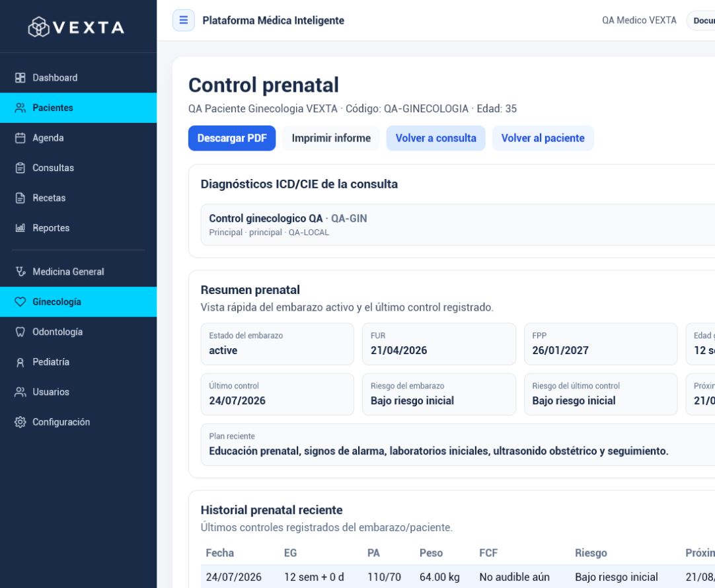Go to the Agenda section
Screen dimensions: 715x588
(79, 138)
